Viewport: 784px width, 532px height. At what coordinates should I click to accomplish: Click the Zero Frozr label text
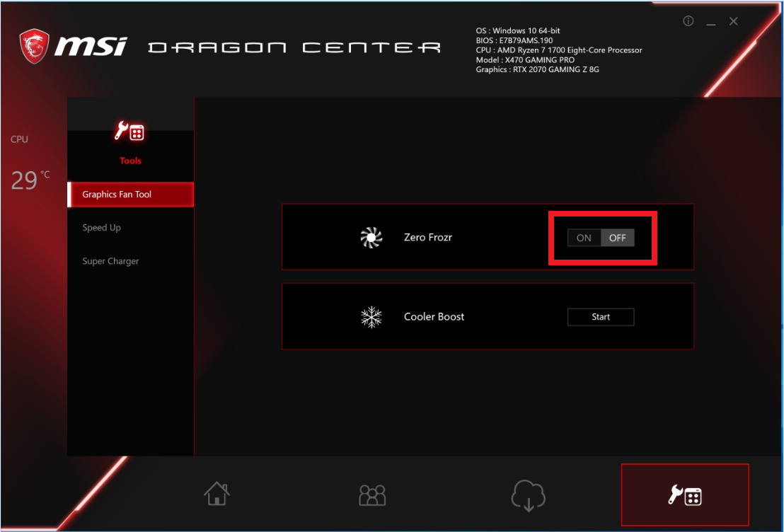(427, 238)
